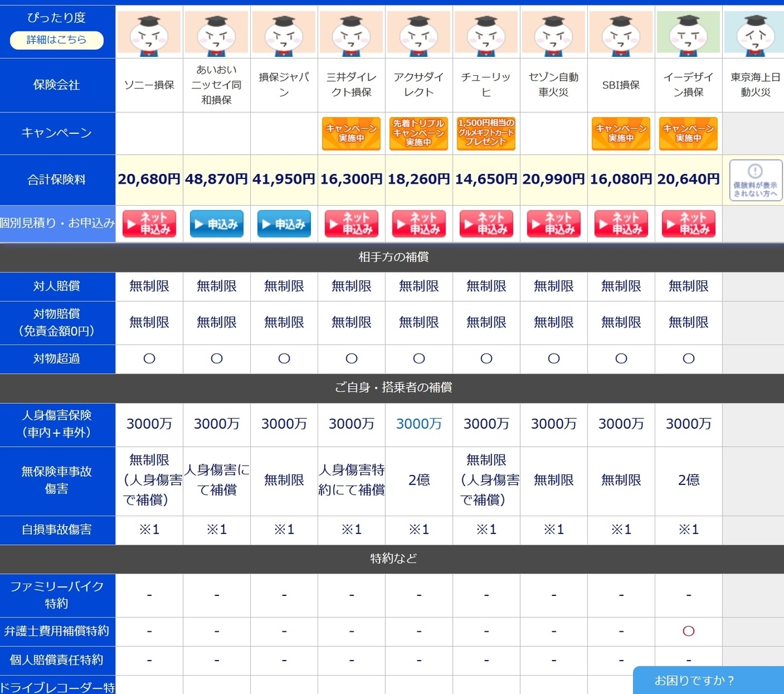Click the red ○ in 弁護士費用補償特約 row
The image size is (784, 694).
(x=688, y=631)
